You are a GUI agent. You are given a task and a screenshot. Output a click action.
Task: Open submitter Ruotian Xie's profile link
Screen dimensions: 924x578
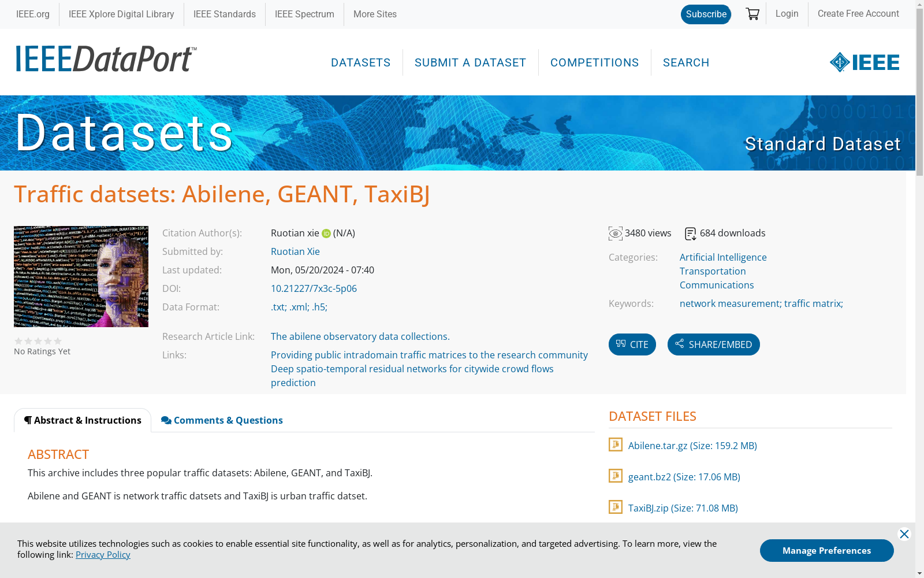295,251
